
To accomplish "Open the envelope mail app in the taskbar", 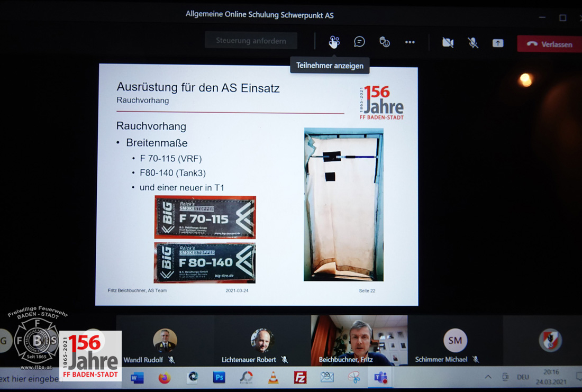I will point(327,378).
